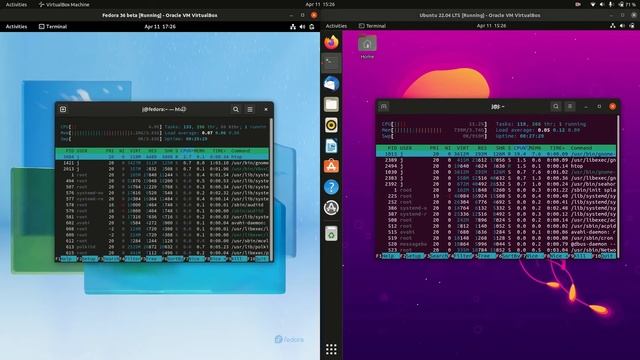
Task: Select /sbin/auditd row in Fedora htop
Action: 162,205
